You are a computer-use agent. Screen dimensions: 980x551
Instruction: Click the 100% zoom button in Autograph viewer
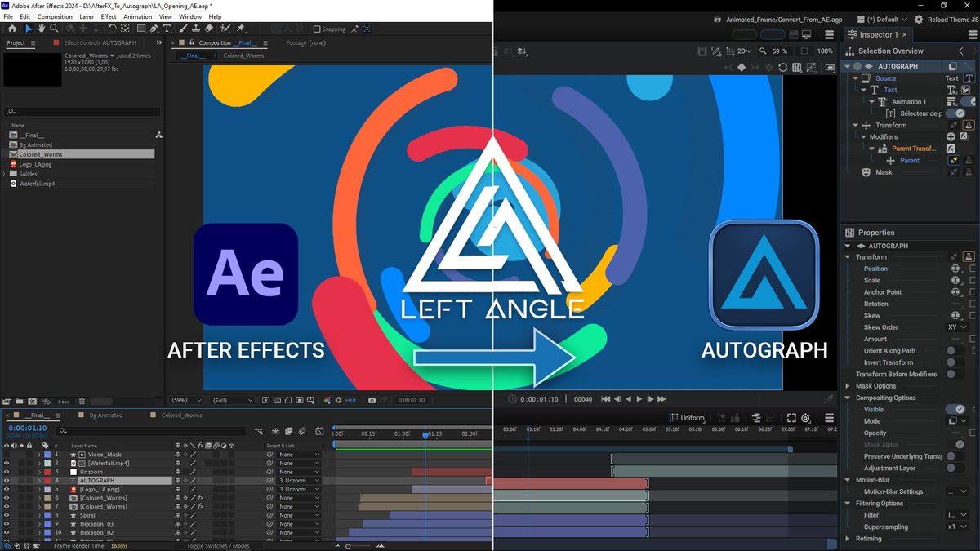[825, 51]
